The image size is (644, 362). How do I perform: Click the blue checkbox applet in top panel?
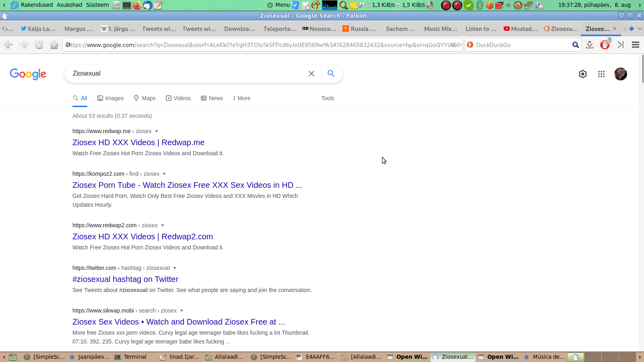[295, 5]
